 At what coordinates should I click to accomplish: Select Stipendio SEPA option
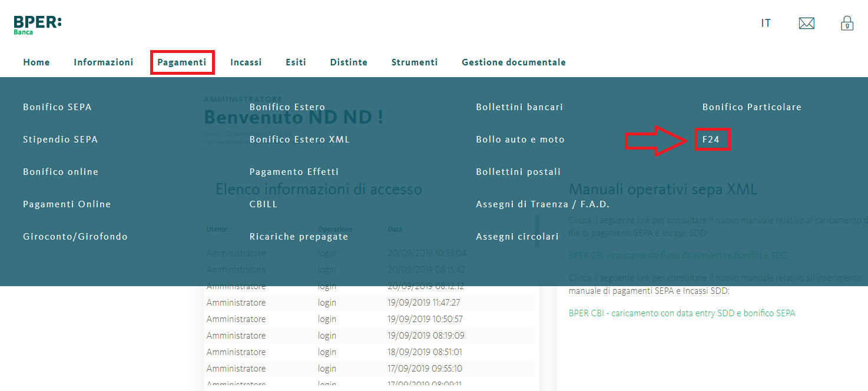click(x=60, y=140)
